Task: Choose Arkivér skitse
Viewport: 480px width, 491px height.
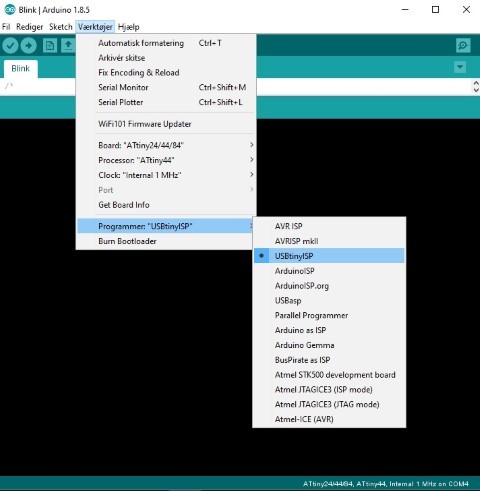Action: tap(166, 58)
